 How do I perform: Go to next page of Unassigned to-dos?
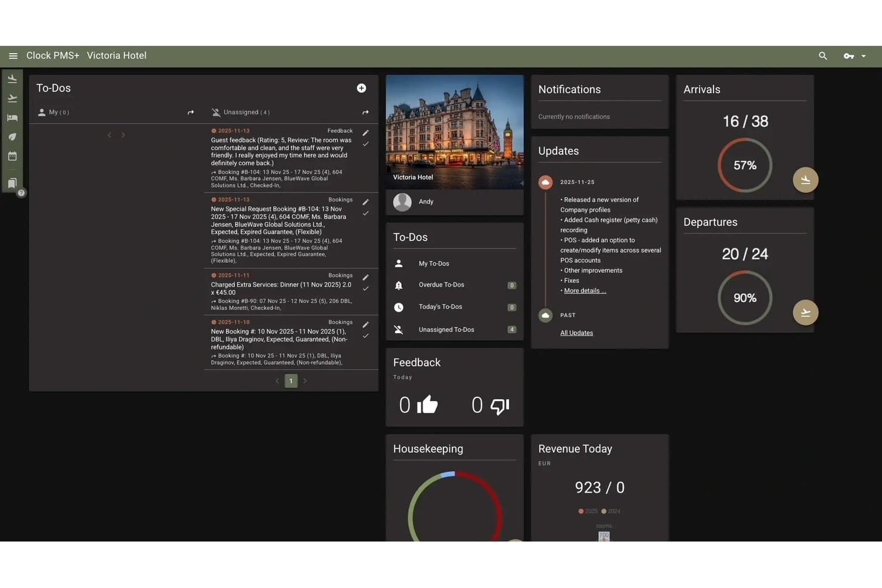[305, 381]
